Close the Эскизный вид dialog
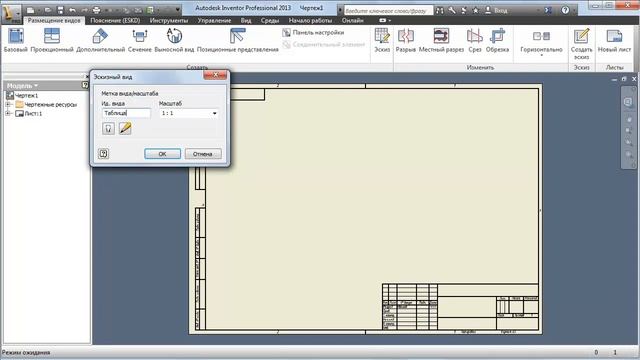Screen dimensions: 640x360 (215, 75)
